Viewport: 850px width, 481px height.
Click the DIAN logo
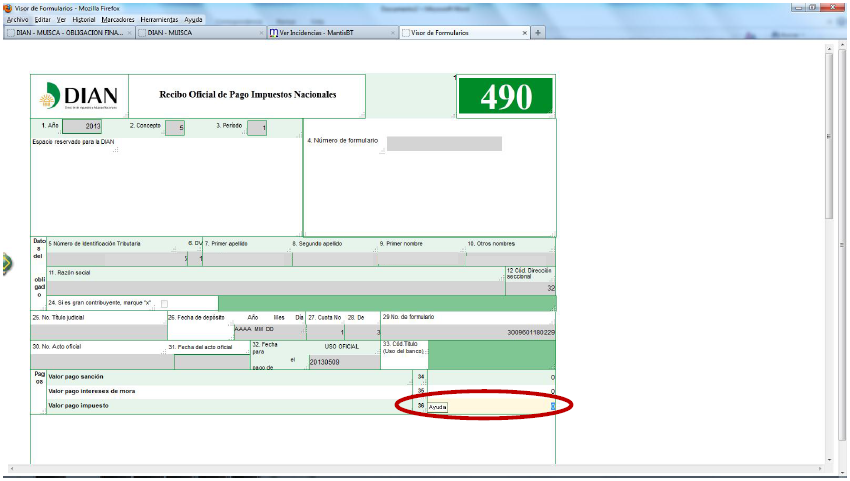click(78, 95)
